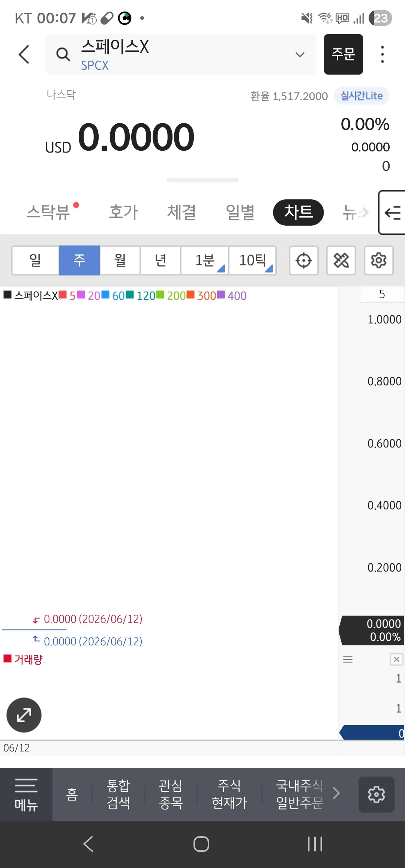Close the volume panel with X

tap(396, 659)
